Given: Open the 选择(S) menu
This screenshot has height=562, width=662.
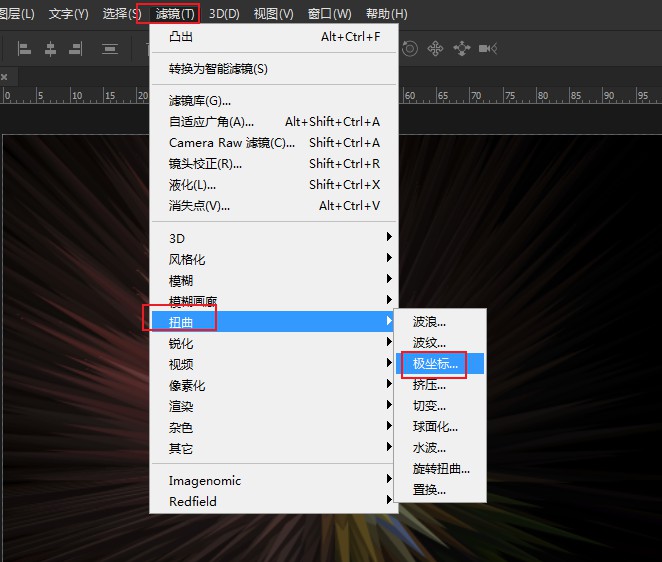Looking at the screenshot, I should pyautogui.click(x=122, y=14).
